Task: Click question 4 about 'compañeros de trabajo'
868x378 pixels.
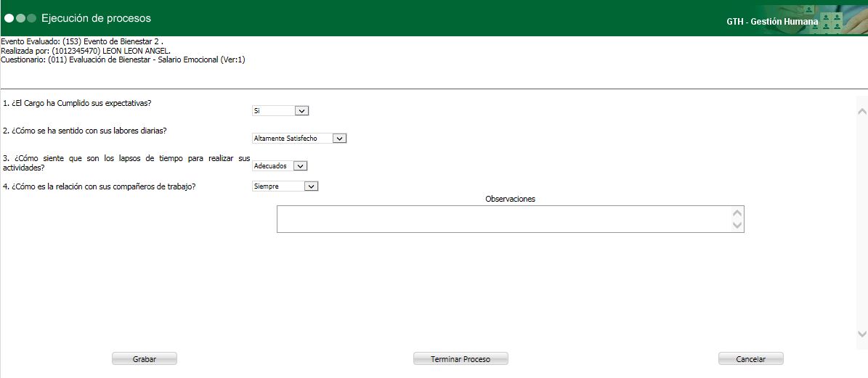Action: [99, 186]
